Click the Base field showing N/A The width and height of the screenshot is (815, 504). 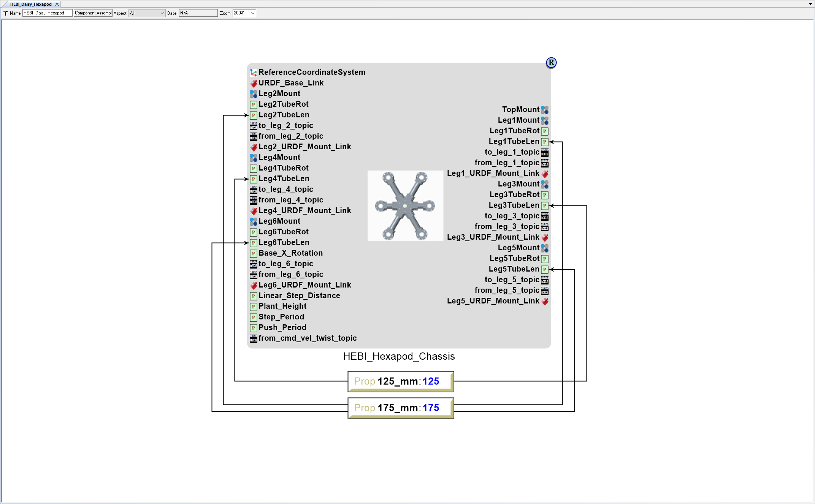point(198,13)
